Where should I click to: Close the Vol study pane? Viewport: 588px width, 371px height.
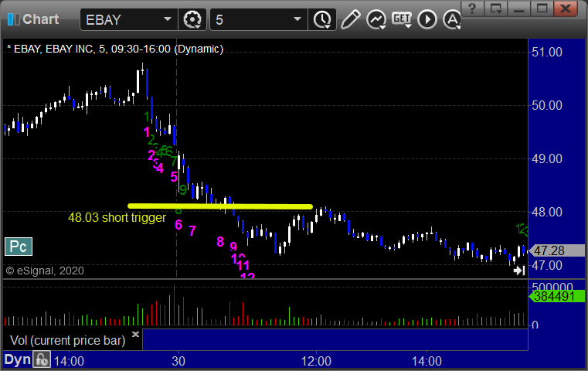[135, 333]
